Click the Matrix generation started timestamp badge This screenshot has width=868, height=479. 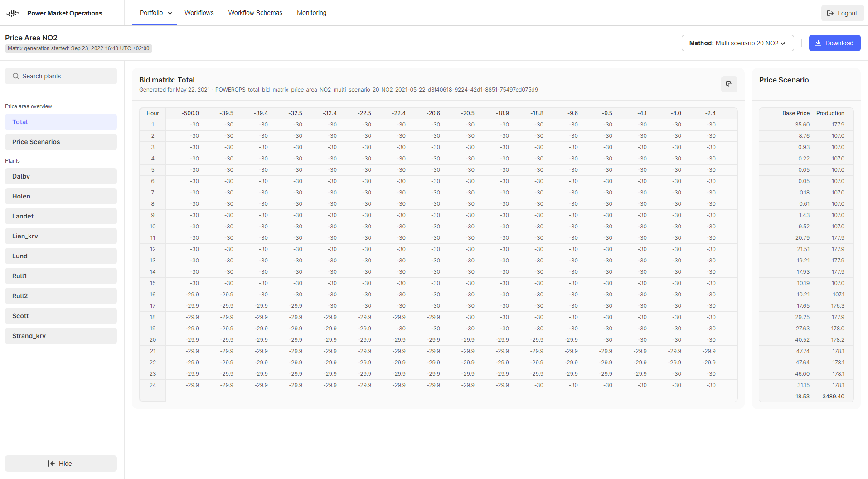tap(78, 48)
